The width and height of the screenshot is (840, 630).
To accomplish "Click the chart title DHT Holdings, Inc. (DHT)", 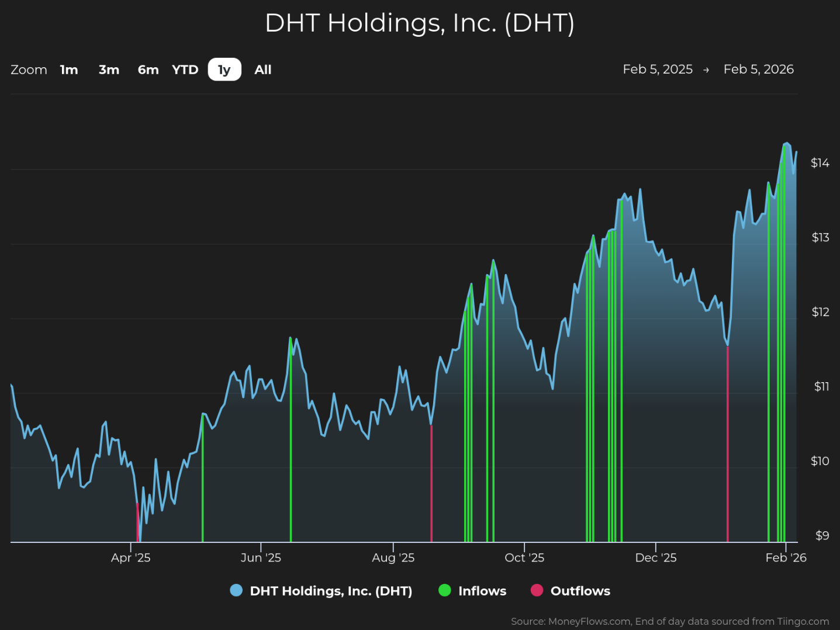I will [x=420, y=23].
